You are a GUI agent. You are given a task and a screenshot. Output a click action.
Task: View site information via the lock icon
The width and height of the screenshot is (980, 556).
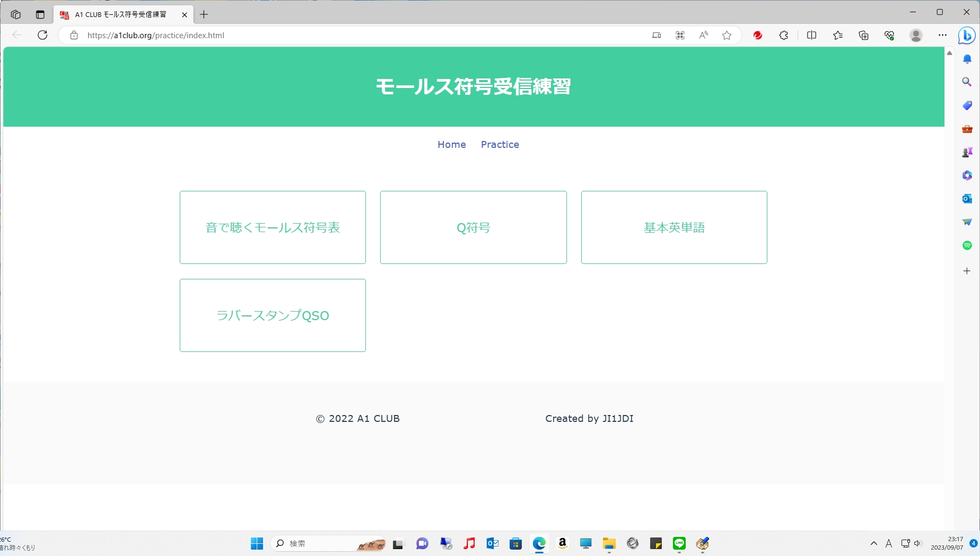coord(74,35)
